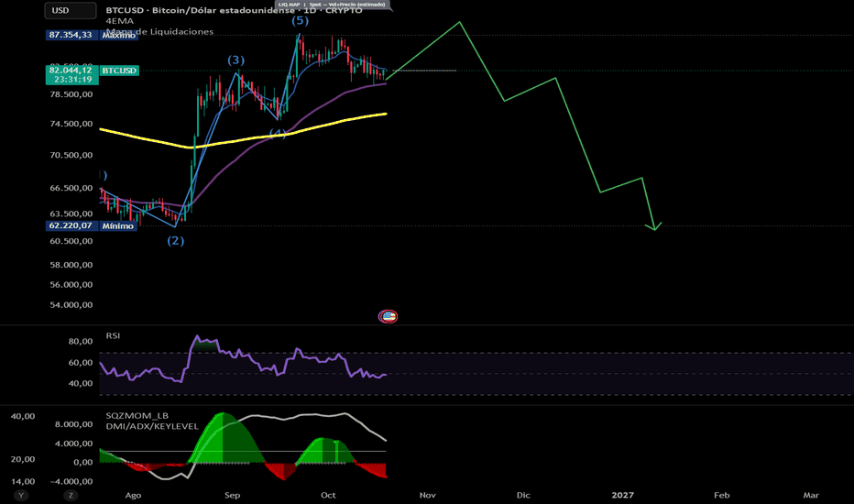
Task: Select the Elliott wave label (3)
Action: click(235, 60)
